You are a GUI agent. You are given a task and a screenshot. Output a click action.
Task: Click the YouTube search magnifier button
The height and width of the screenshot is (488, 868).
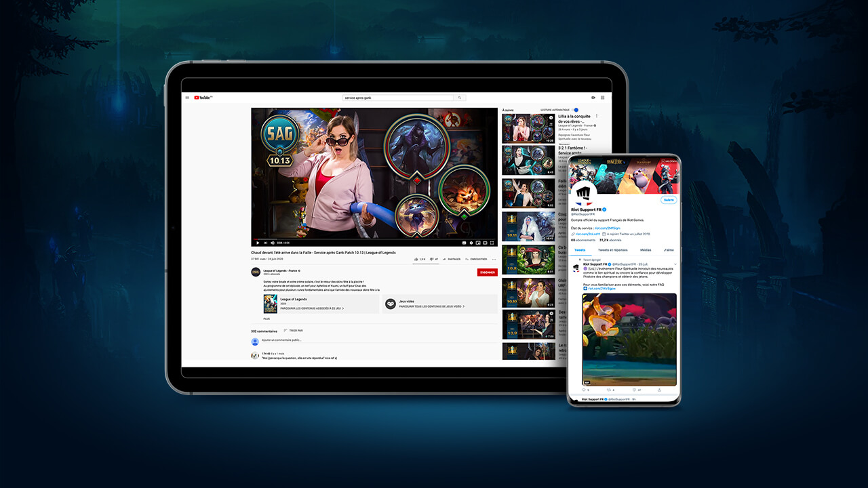[x=460, y=98]
